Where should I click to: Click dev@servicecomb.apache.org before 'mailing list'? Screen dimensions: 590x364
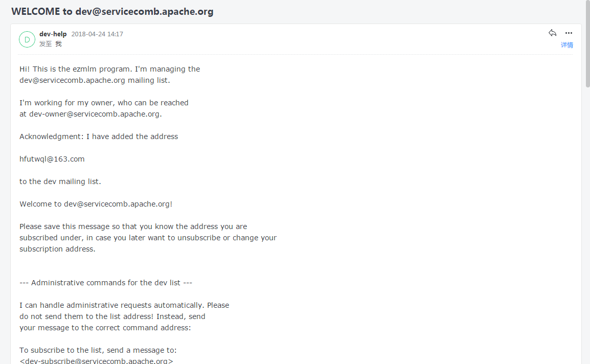point(72,80)
